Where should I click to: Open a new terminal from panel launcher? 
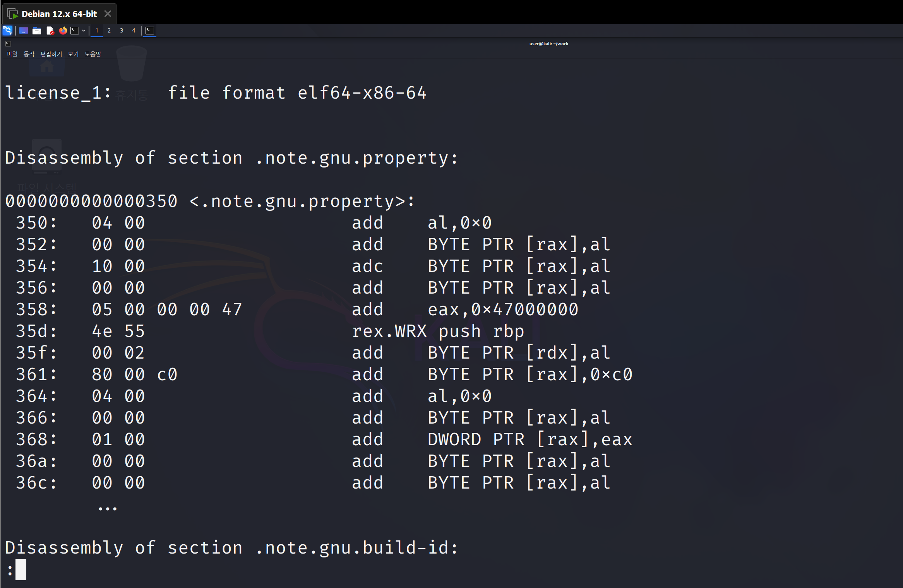(x=75, y=31)
